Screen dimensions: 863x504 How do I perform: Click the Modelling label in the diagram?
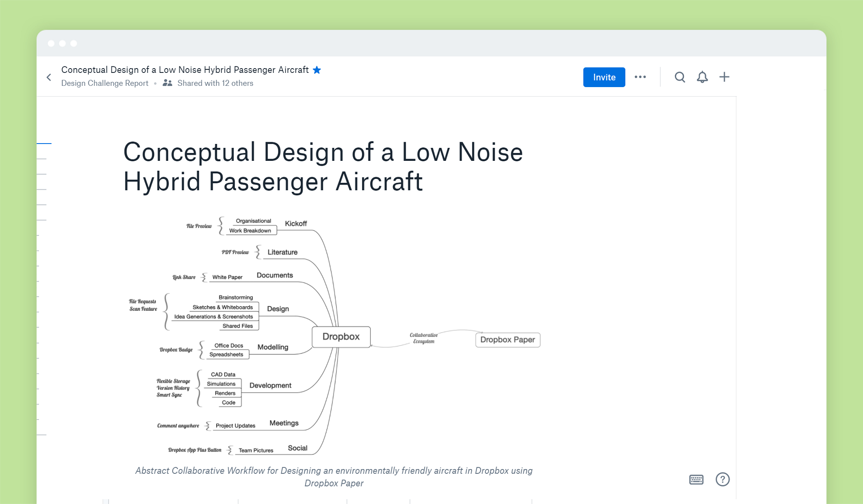[273, 347]
